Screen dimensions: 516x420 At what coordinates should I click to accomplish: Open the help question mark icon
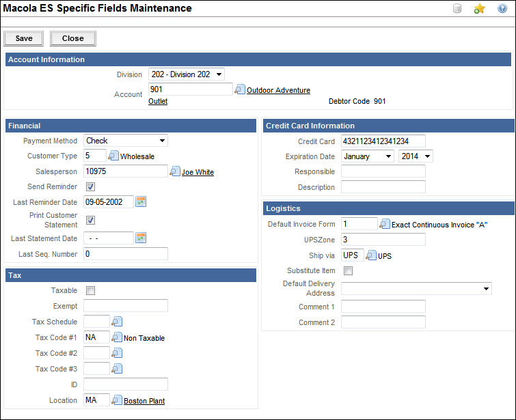pos(502,9)
